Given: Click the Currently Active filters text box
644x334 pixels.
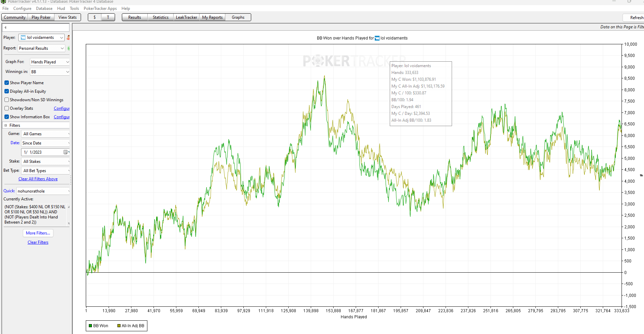Looking at the screenshot, I should point(36,214).
